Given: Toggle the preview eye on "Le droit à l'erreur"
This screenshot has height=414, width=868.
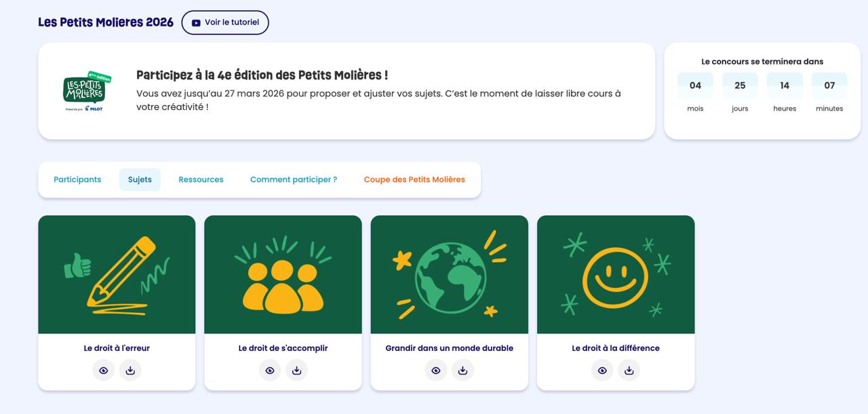Looking at the screenshot, I should pos(103,370).
